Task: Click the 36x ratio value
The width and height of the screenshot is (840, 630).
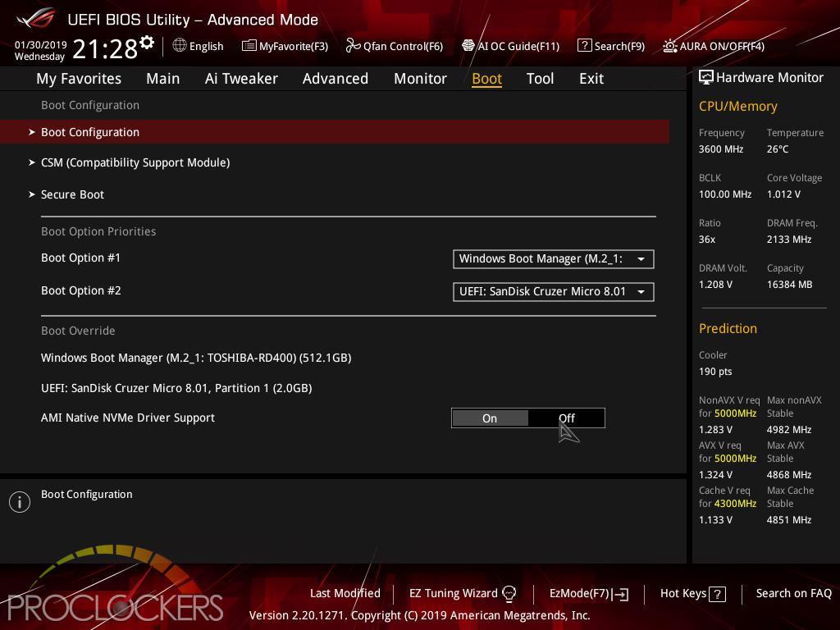Action: pyautogui.click(x=706, y=240)
